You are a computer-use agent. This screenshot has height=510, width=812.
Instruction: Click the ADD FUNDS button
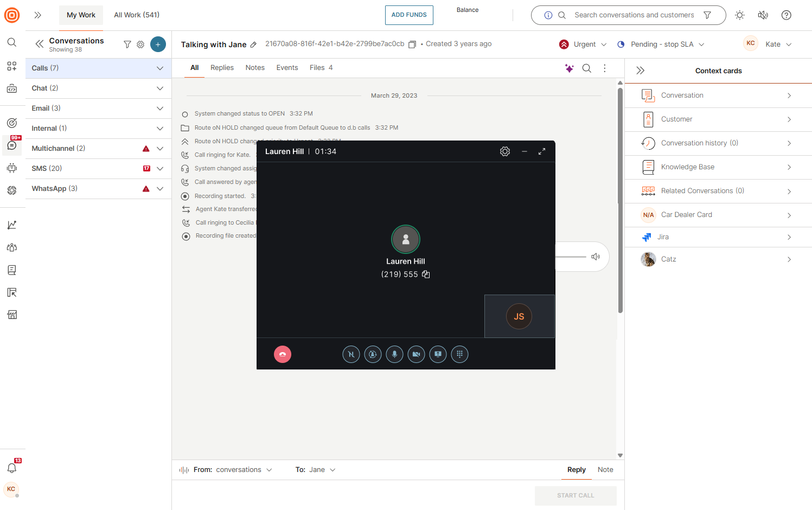pyautogui.click(x=409, y=15)
